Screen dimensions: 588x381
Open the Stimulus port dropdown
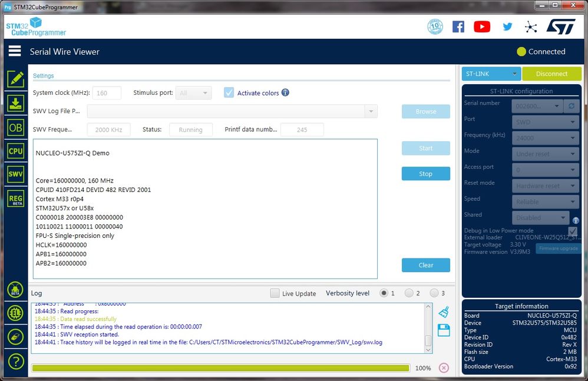(x=193, y=93)
